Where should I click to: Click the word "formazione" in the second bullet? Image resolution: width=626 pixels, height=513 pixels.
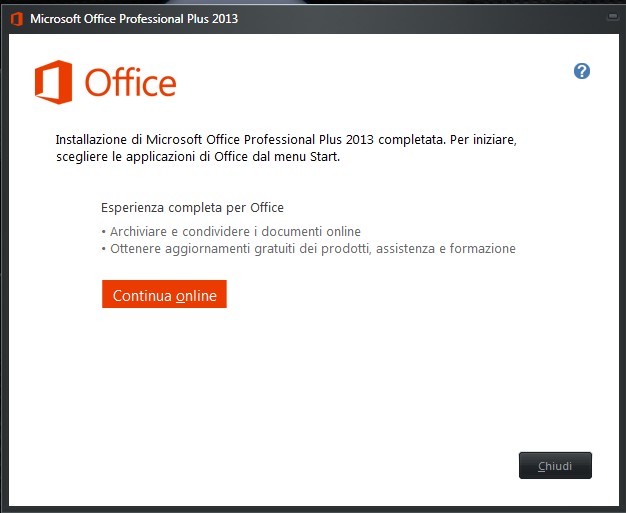coord(483,249)
